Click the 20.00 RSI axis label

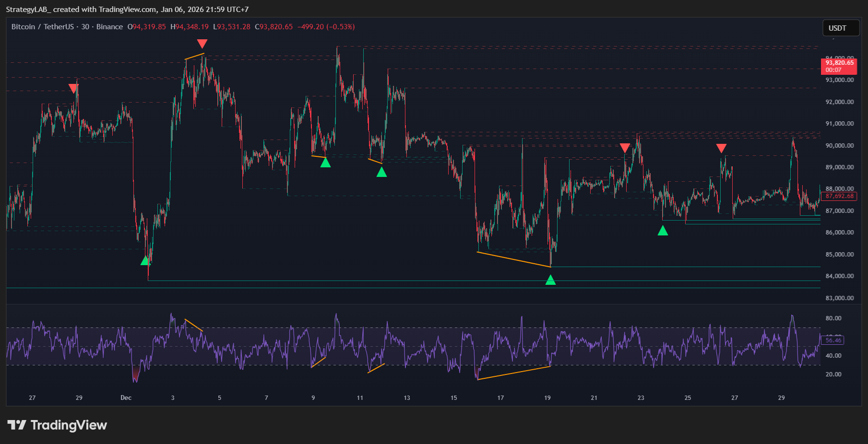[x=833, y=374]
